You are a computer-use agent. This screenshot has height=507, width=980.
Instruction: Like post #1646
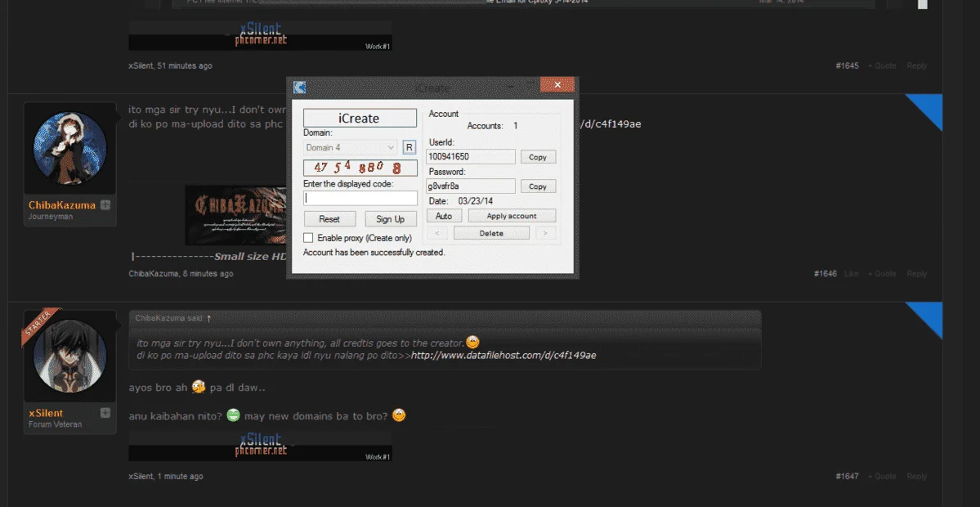pos(852,274)
